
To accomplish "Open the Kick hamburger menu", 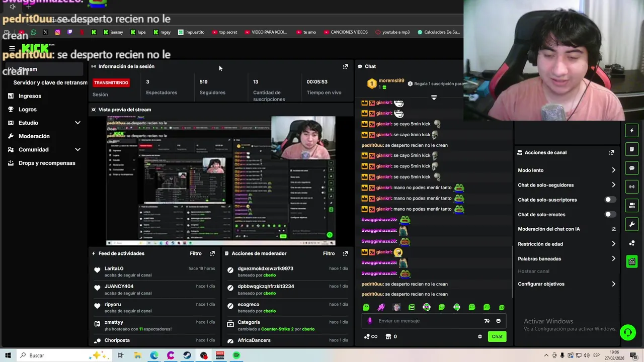I will coord(12,48).
